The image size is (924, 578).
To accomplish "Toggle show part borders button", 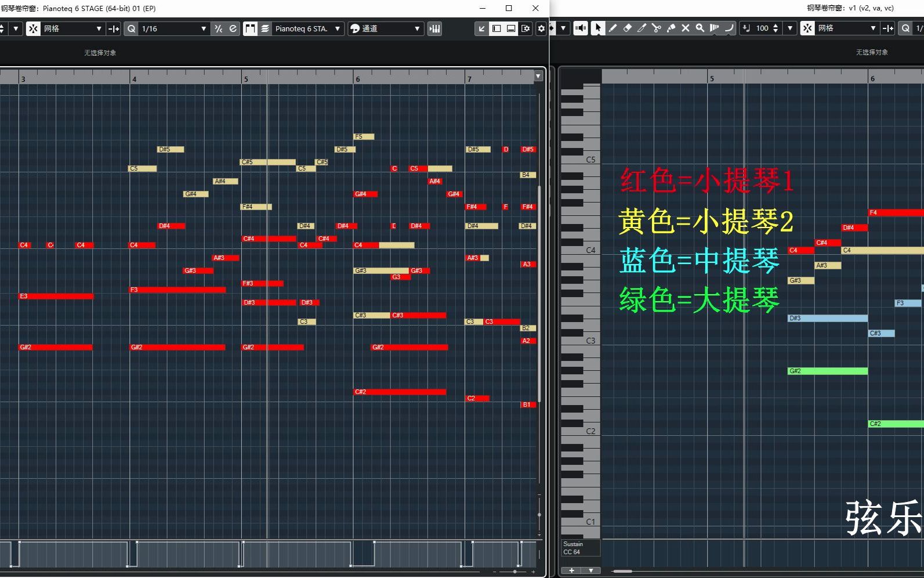I will tap(250, 28).
